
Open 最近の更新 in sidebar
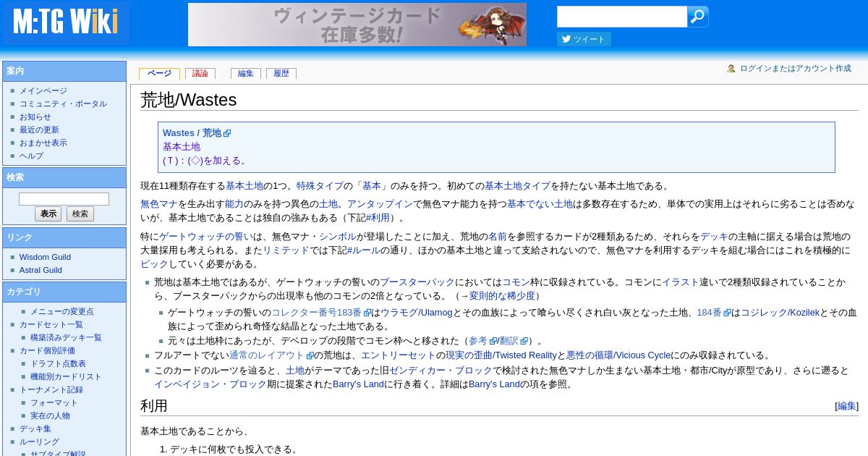39,130
